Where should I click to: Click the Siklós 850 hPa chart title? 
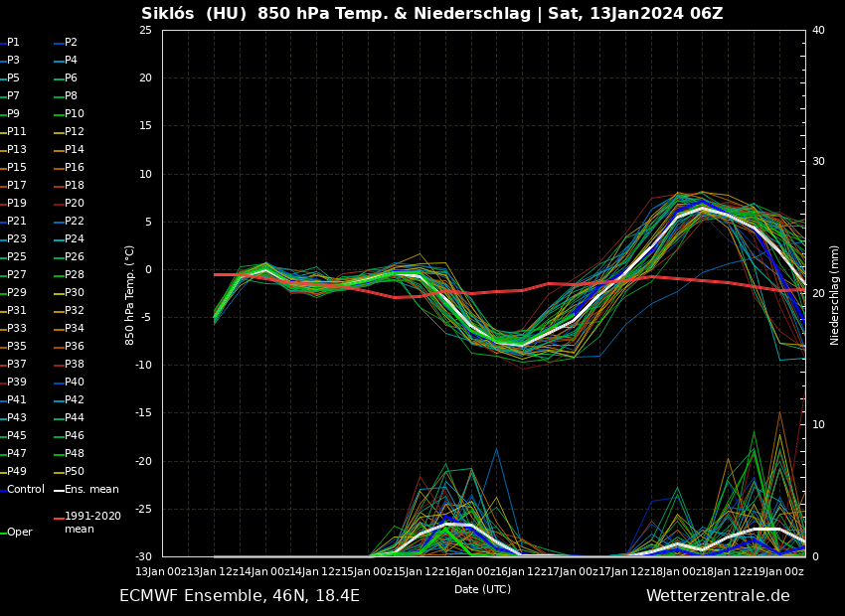431,14
